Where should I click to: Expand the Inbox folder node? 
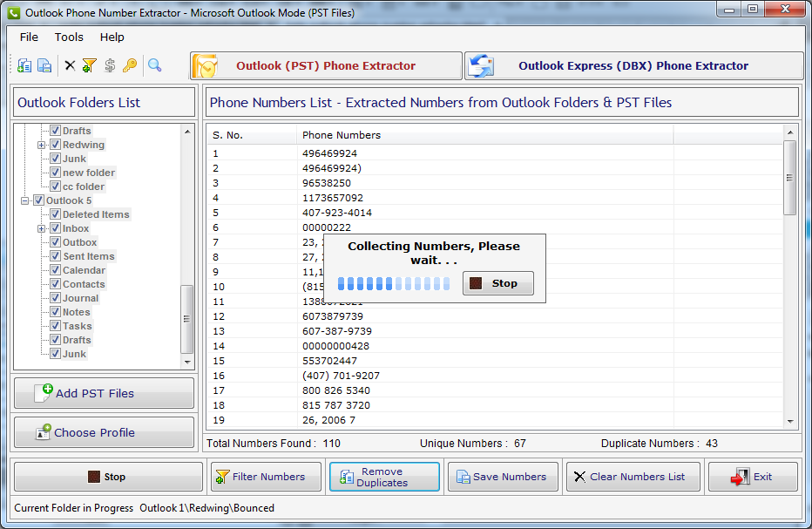pos(42,229)
